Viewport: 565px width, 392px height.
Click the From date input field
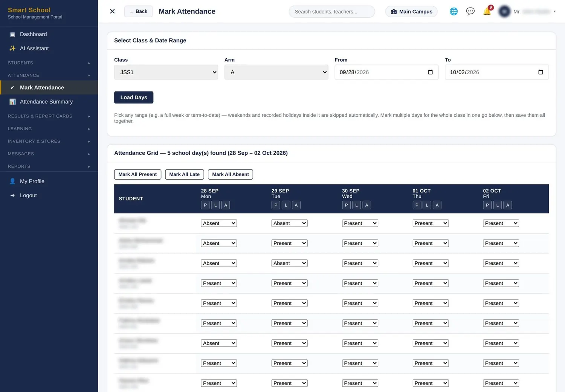click(386, 72)
